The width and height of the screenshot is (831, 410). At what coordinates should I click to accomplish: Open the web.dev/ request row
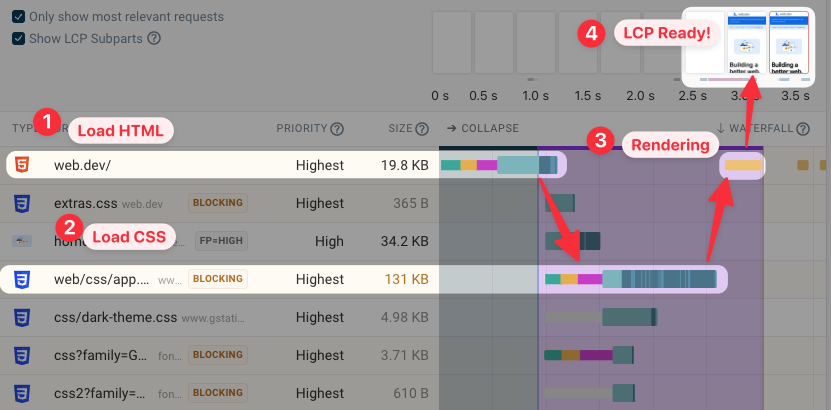tap(90, 165)
